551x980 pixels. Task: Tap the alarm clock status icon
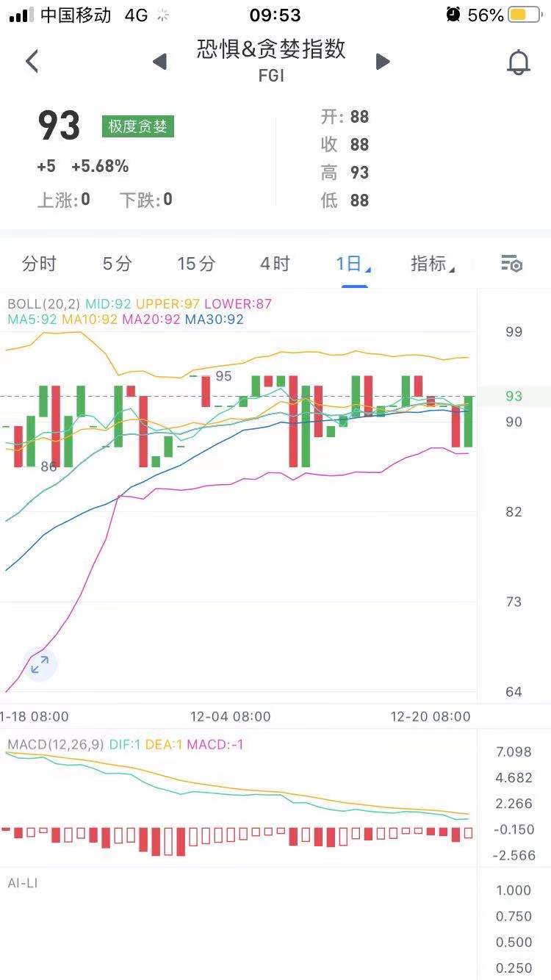pyautogui.click(x=453, y=15)
